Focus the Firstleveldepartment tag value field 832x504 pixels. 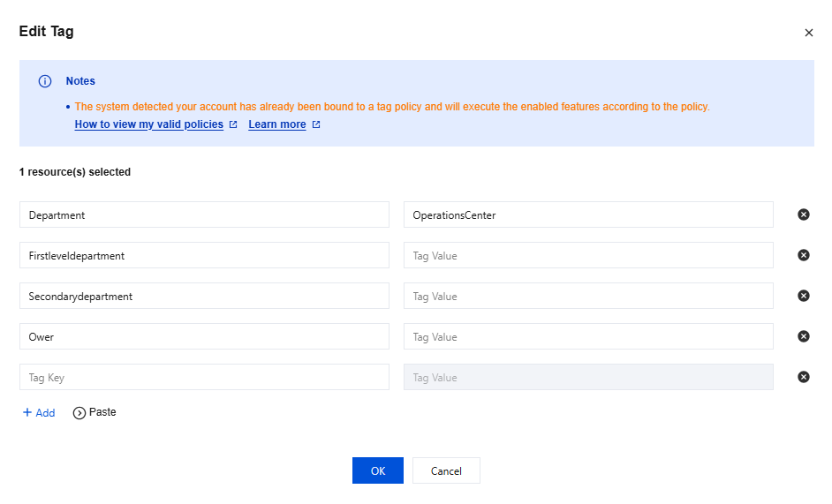point(588,255)
